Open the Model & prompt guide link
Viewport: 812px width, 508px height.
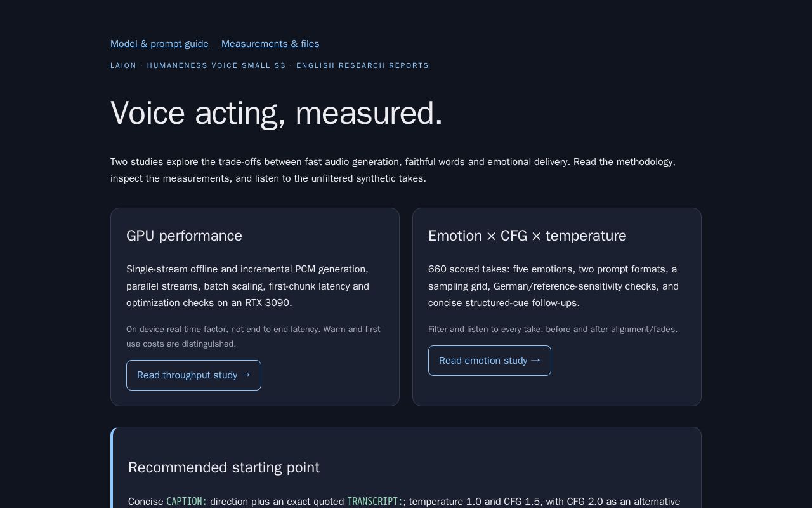pyautogui.click(x=159, y=44)
